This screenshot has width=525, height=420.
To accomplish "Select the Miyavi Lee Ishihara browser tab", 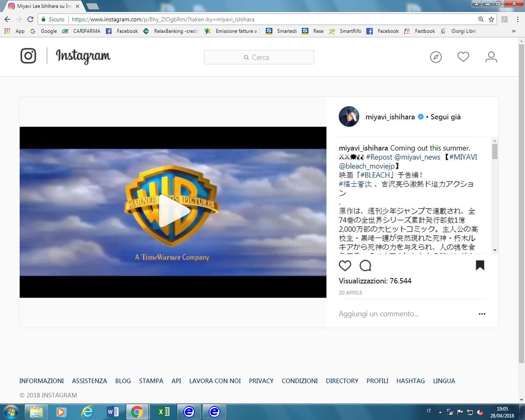I will pyautogui.click(x=42, y=7).
